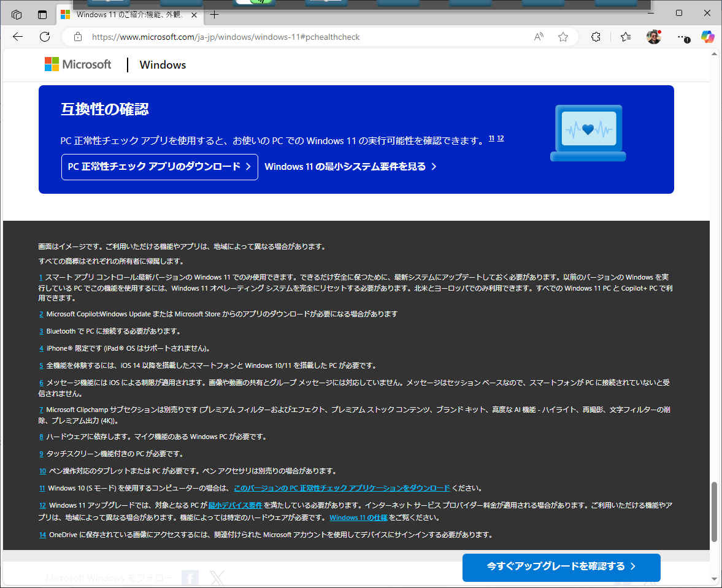Click the 今すぐアップグレードを確認する button
Image resolution: width=722 pixels, height=588 pixels.
pos(561,567)
